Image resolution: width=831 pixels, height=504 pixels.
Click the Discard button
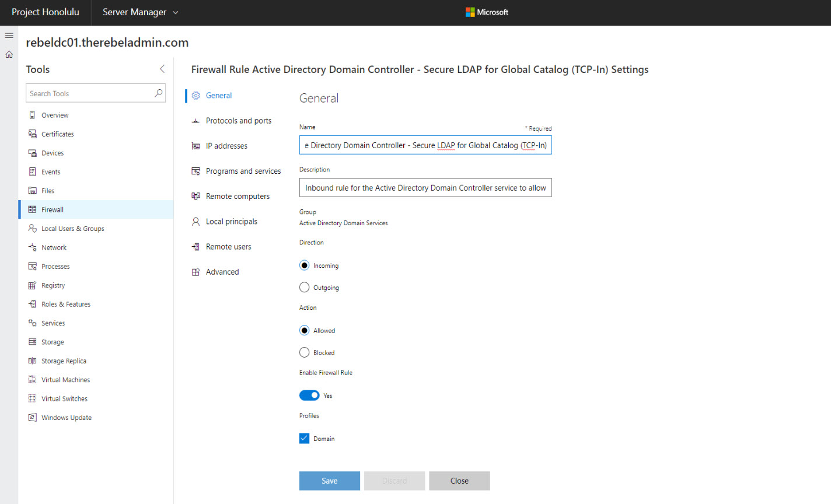point(394,481)
